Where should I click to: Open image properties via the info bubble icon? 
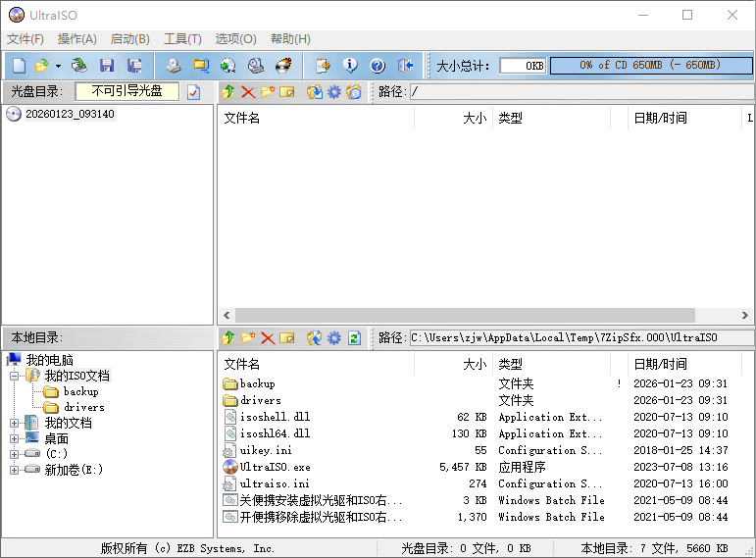[x=350, y=66]
